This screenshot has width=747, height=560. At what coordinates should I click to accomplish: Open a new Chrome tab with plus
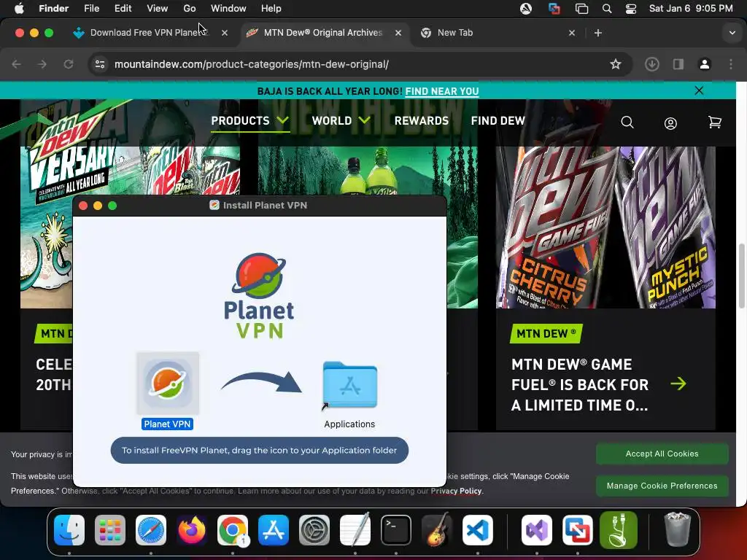tap(598, 33)
